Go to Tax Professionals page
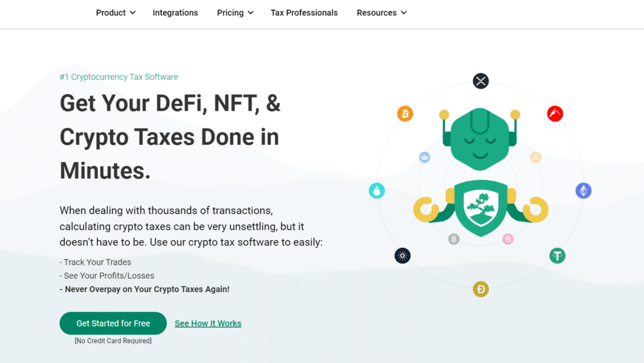The height and width of the screenshot is (363, 644). [304, 13]
